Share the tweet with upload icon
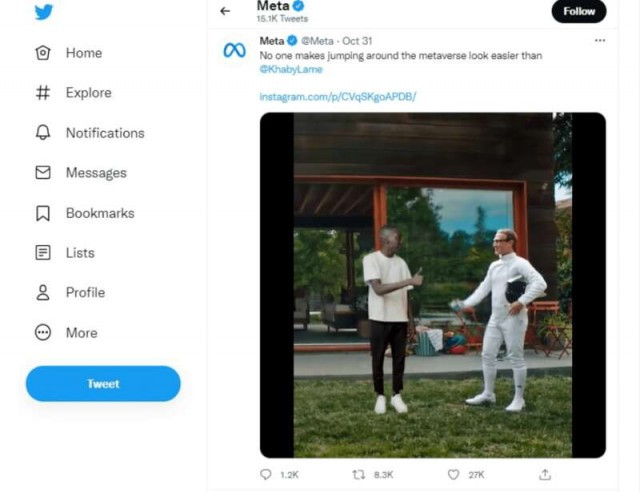The width and height of the screenshot is (640, 492). 545,474
